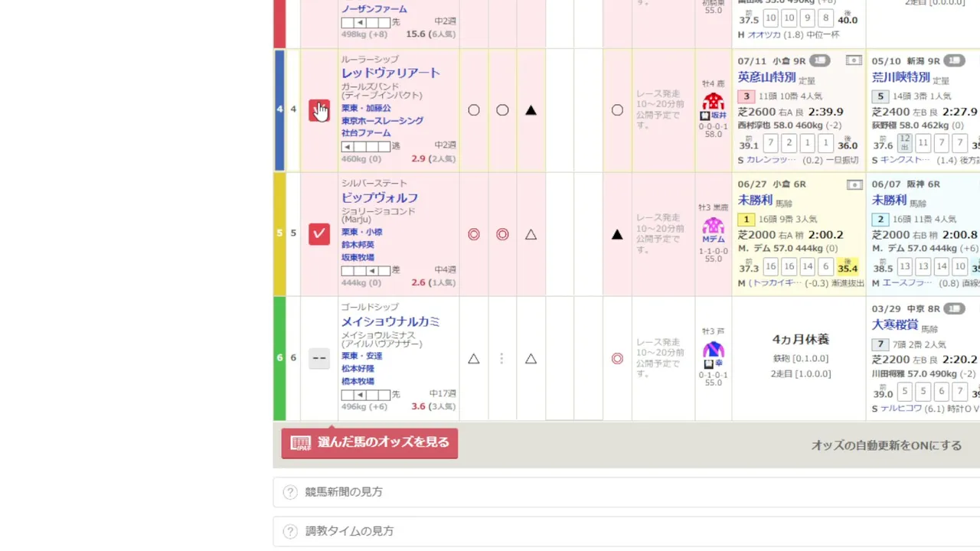Click video icon on 06/27 小倉 6R
980x551 pixels.
(x=854, y=184)
